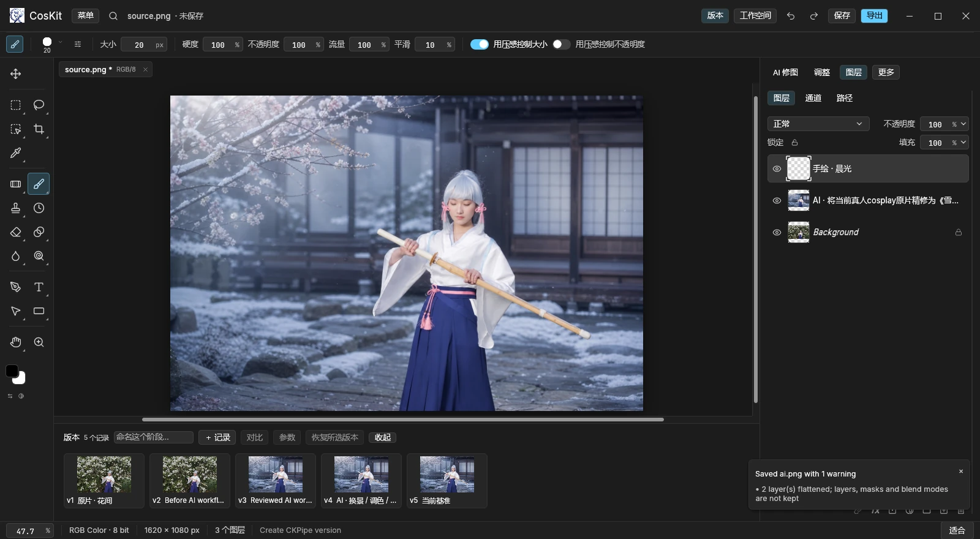The width and height of the screenshot is (980, 539).
Task: Select the Lasso tool
Action: point(39,105)
